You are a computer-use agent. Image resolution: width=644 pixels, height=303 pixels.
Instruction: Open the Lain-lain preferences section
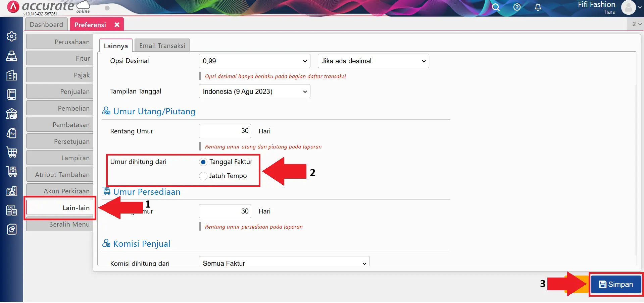click(x=60, y=208)
